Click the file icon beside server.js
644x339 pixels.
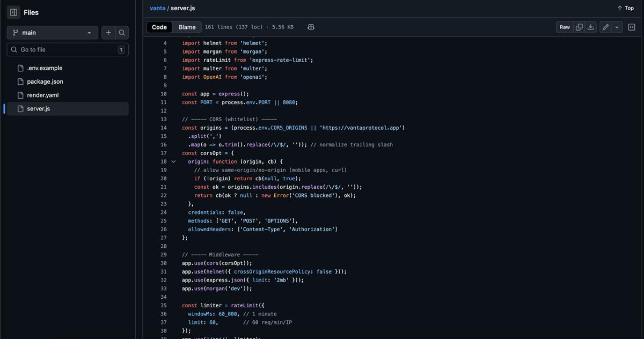tap(20, 108)
